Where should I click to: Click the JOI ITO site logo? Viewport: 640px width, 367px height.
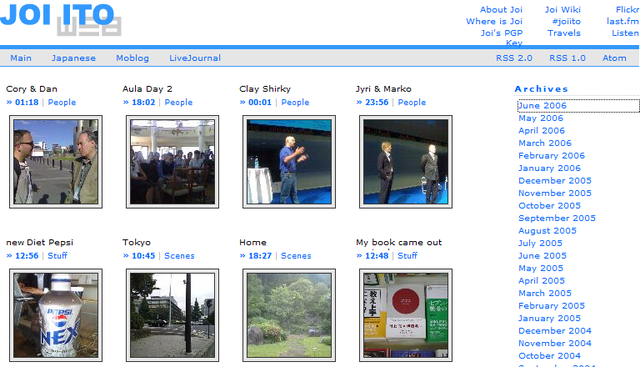(x=60, y=19)
